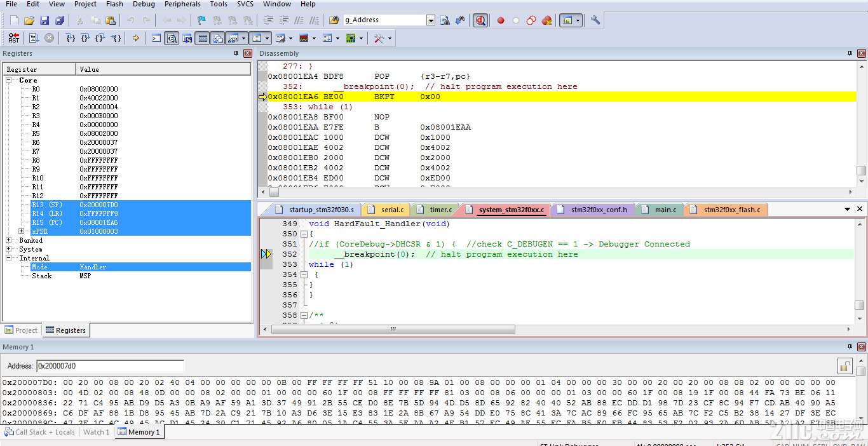
Task: Click the Kill All Breakpoints icon
Action: pyautogui.click(x=546, y=20)
